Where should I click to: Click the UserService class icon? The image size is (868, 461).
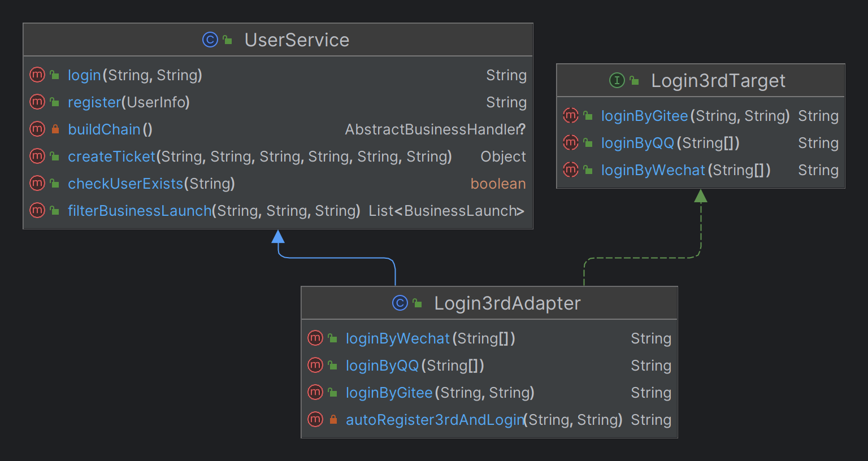(x=210, y=40)
